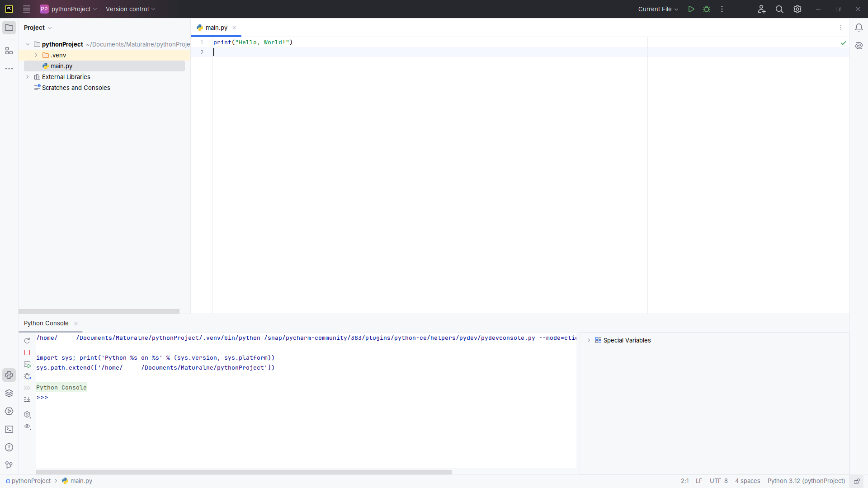The image size is (868, 488).
Task: Expand External Libraries node
Action: pyautogui.click(x=28, y=77)
